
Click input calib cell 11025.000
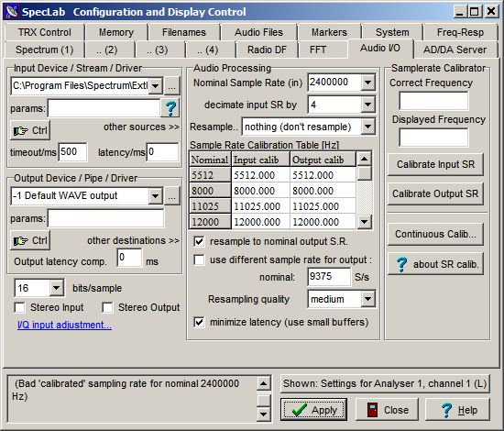click(260, 206)
